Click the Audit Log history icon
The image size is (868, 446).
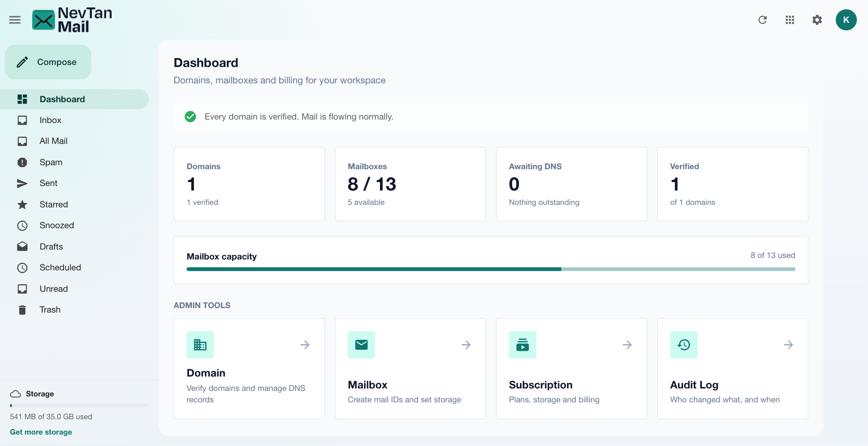[x=684, y=345]
